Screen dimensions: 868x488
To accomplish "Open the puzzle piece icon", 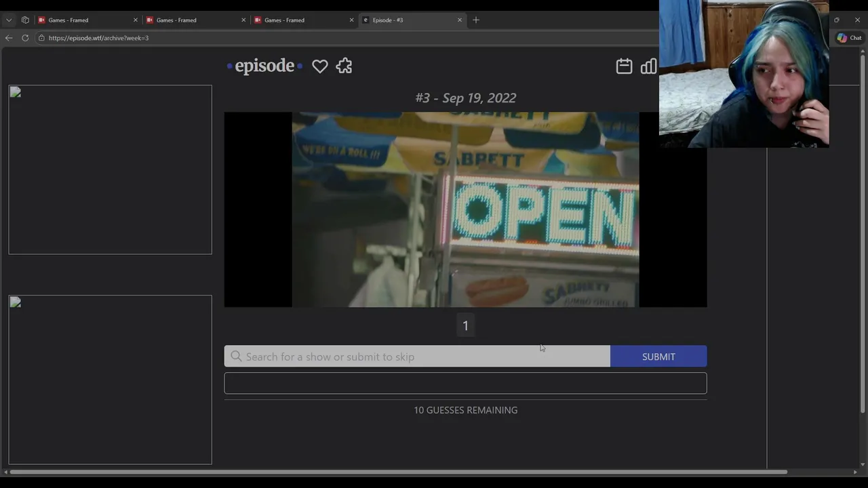I will click(344, 66).
